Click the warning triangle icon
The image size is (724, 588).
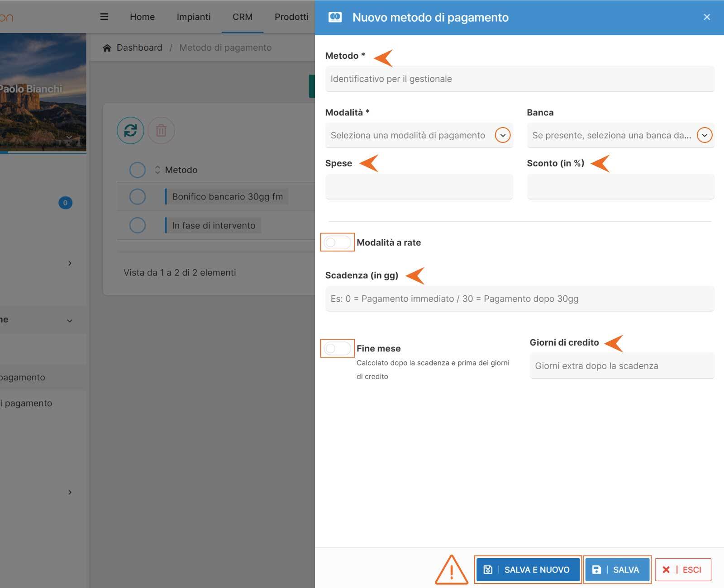[451, 569]
